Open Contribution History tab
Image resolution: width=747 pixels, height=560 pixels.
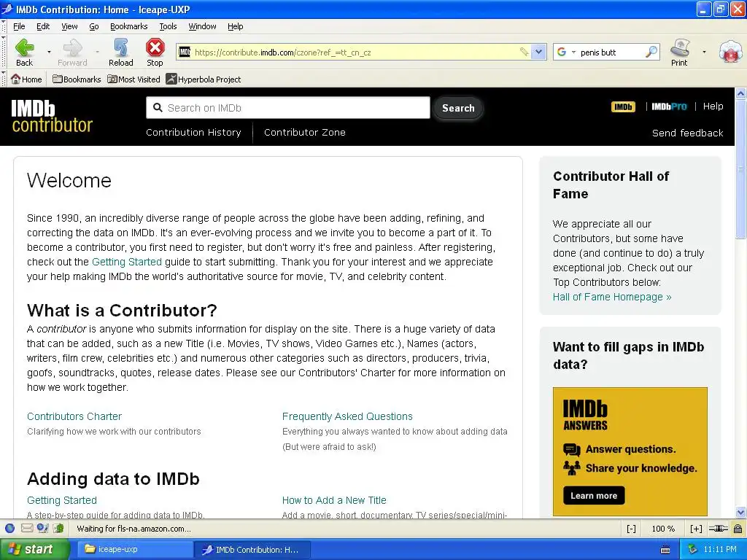coord(193,133)
